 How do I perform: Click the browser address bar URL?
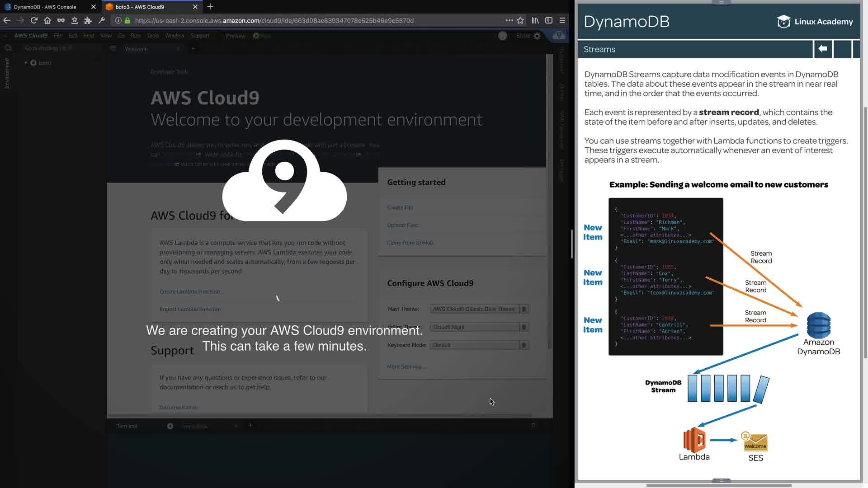coord(274,20)
